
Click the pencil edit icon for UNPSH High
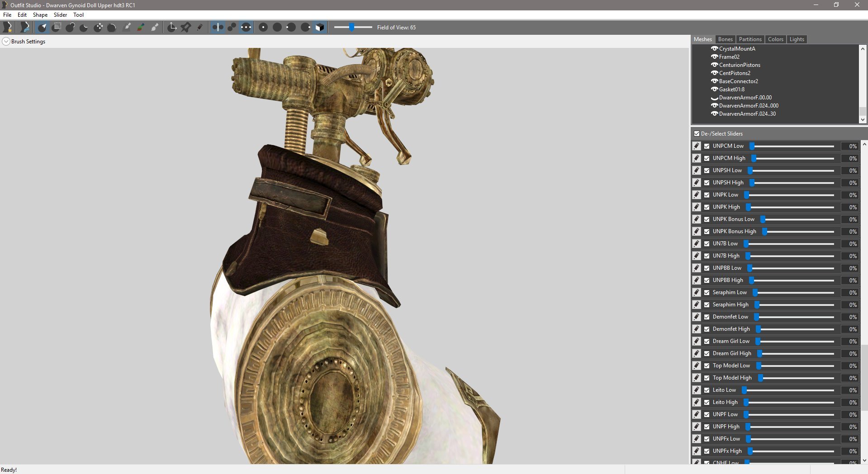tap(697, 183)
